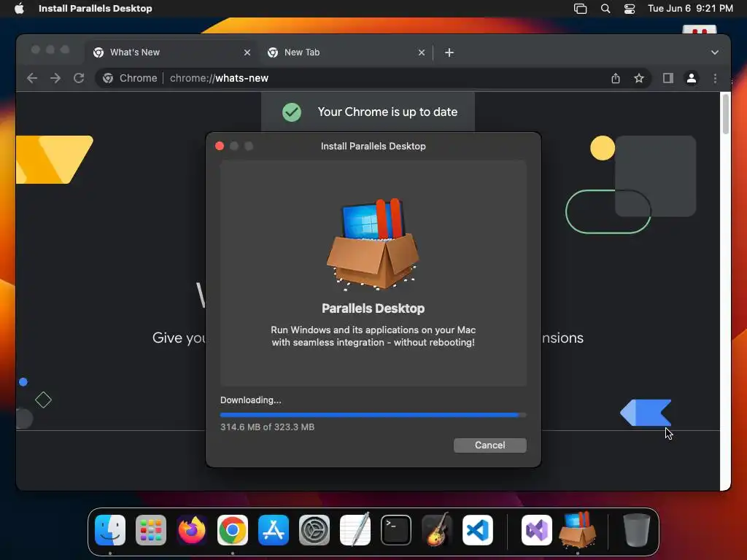
Task: Open the Apple menu
Action: (x=19, y=9)
